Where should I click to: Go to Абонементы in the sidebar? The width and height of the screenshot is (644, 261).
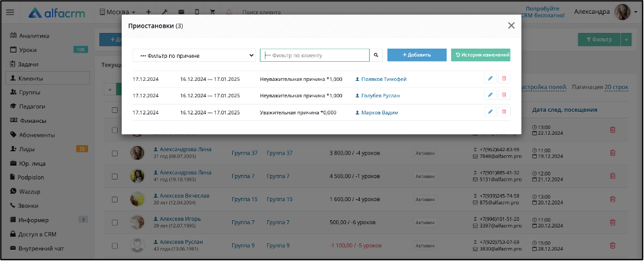pyautogui.click(x=37, y=135)
